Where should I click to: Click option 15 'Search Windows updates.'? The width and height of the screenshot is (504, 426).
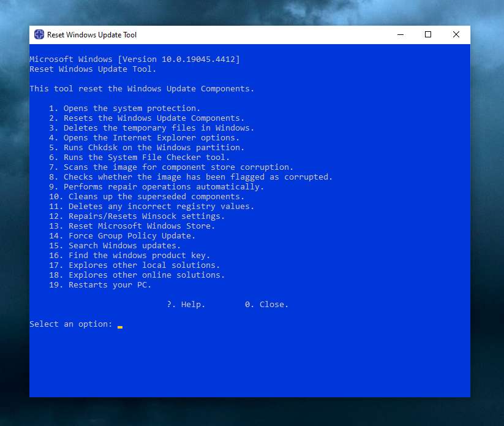coord(115,246)
